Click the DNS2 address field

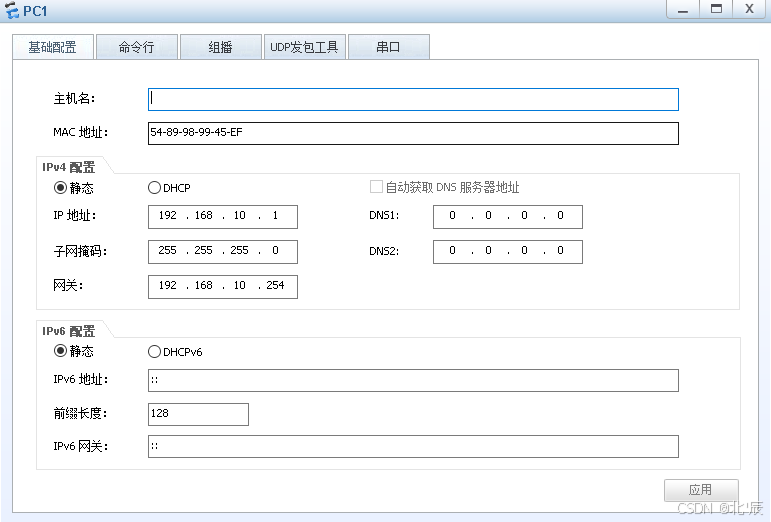tap(507, 252)
